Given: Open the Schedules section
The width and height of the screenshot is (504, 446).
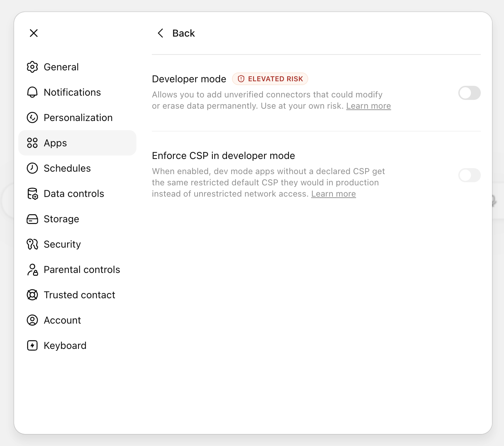Looking at the screenshot, I should point(77,168).
